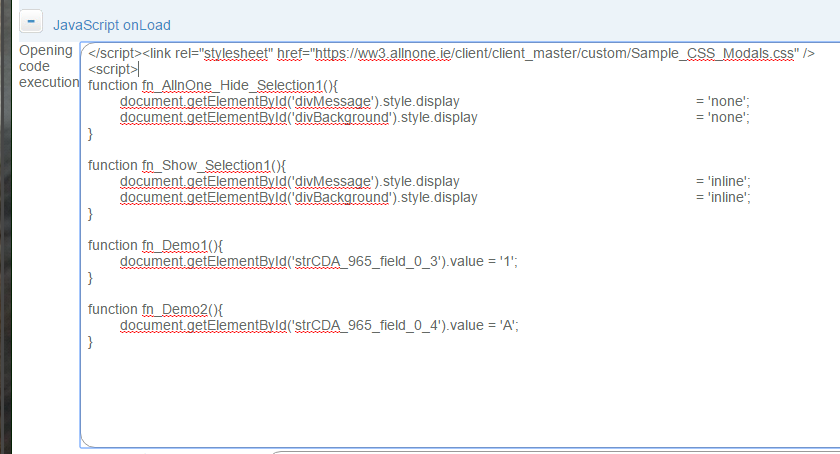Image resolution: width=840 pixels, height=454 pixels.
Task: Click the first divMessage display line
Action: [x=290, y=102]
